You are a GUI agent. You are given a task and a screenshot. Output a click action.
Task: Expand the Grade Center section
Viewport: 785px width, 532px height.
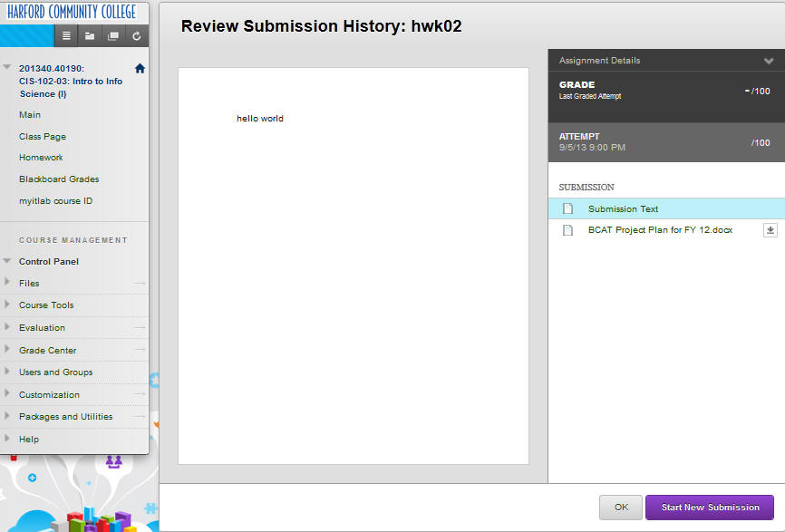click(x=7, y=350)
